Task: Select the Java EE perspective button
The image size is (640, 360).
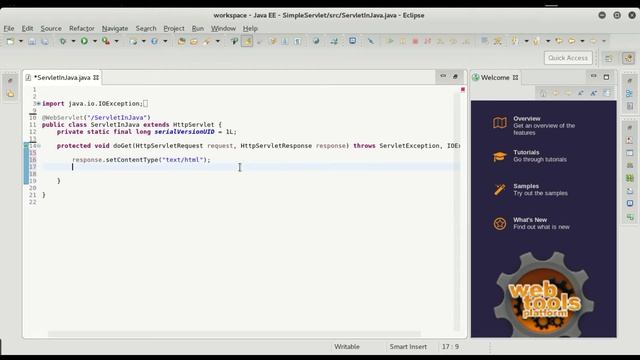Action: point(628,58)
